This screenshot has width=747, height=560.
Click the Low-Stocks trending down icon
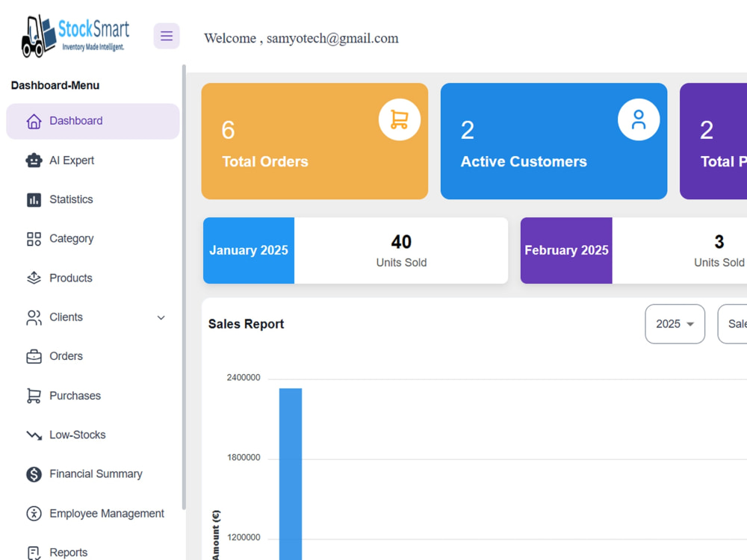[x=34, y=435]
